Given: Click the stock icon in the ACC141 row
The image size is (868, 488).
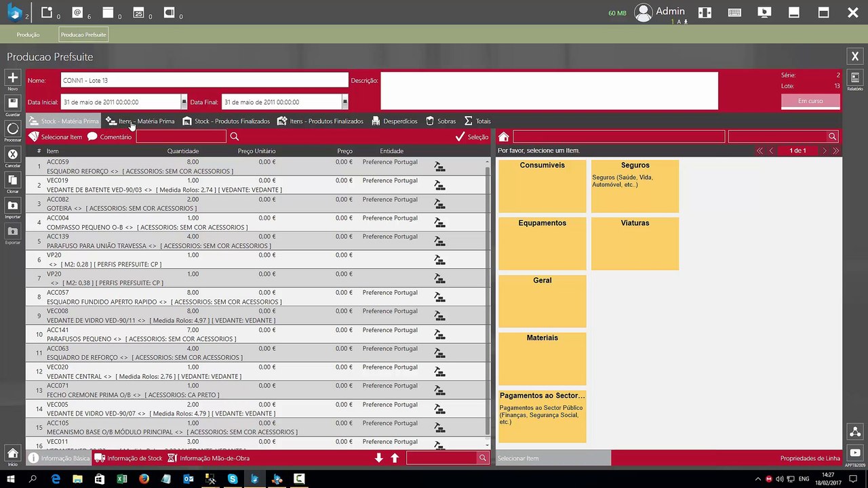Looking at the screenshot, I should click(x=439, y=334).
